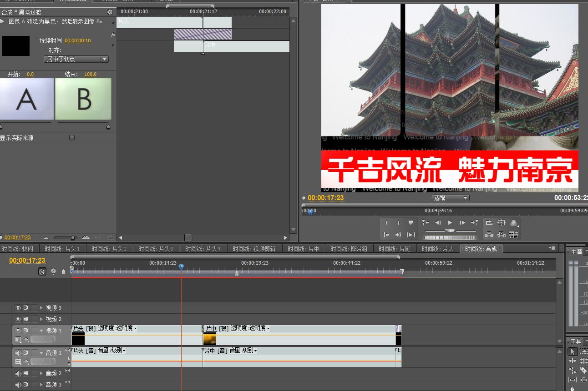Enable the 显示实际来源 checkbox
The width and height of the screenshot is (588, 391).
(x=71, y=138)
